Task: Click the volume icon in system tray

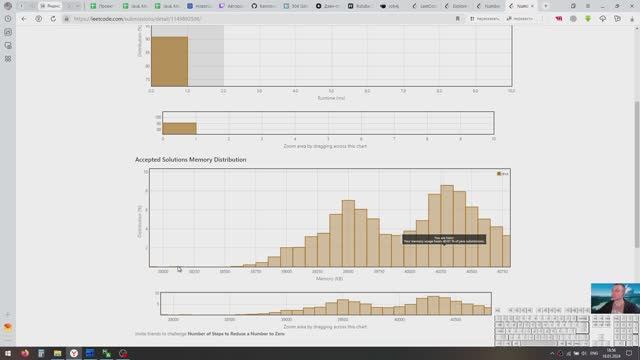Action: 584,353
